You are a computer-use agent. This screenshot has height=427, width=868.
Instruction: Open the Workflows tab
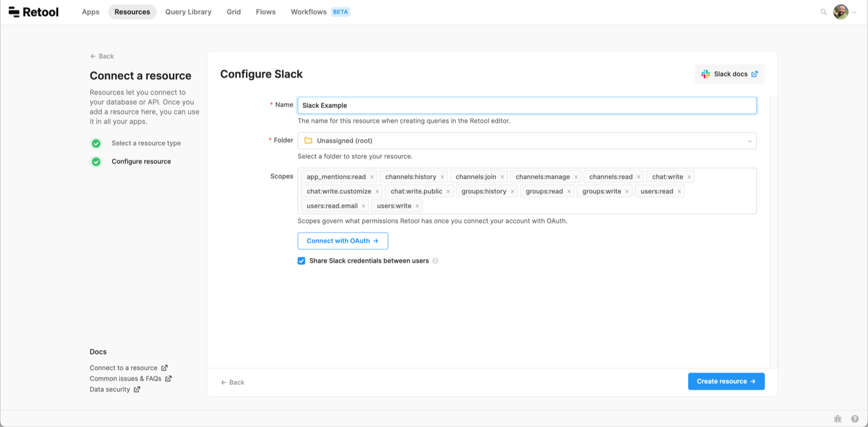[309, 12]
